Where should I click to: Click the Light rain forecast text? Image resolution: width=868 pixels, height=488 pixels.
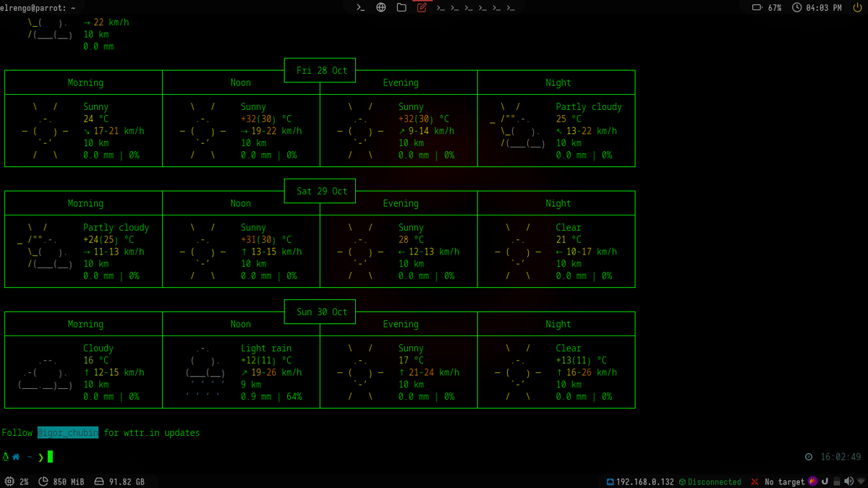click(266, 348)
